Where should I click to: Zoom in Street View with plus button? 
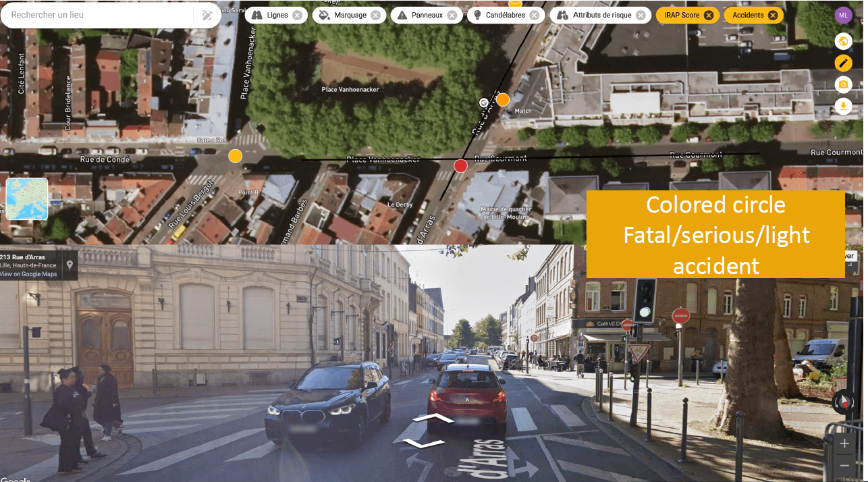click(x=844, y=444)
